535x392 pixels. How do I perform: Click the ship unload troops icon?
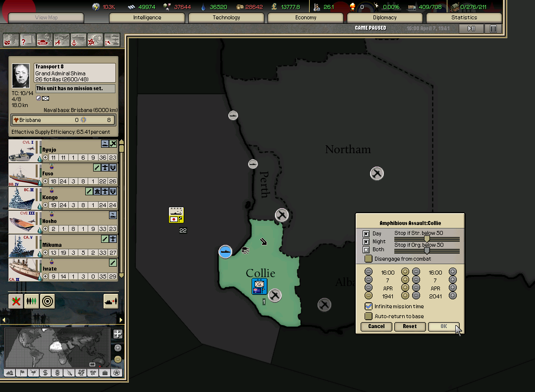coord(110,301)
